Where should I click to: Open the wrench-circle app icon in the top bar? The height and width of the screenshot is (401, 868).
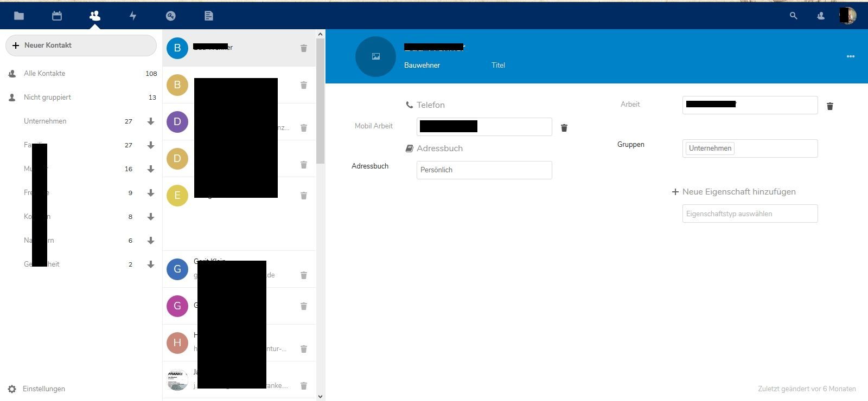[171, 16]
